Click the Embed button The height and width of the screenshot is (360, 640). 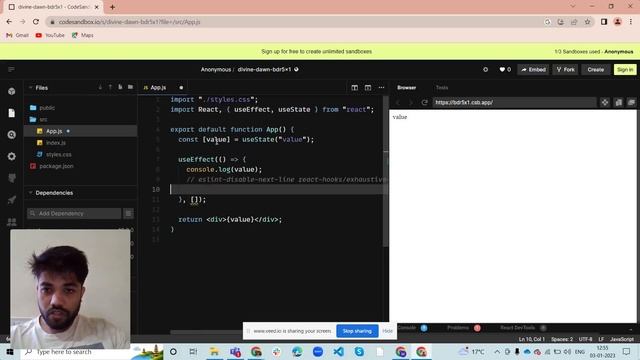533,70
